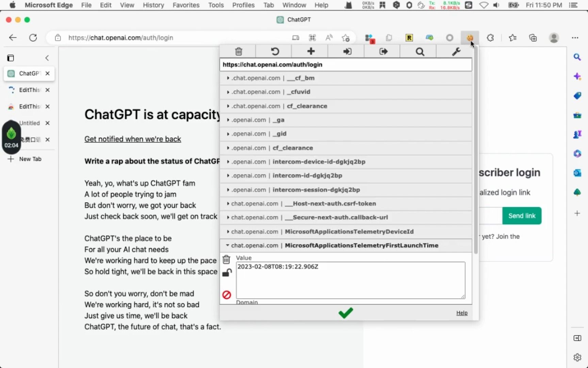Viewport: 588px width, 368px height.
Task: Open EditThisCookie Help link
Action: tap(462, 313)
